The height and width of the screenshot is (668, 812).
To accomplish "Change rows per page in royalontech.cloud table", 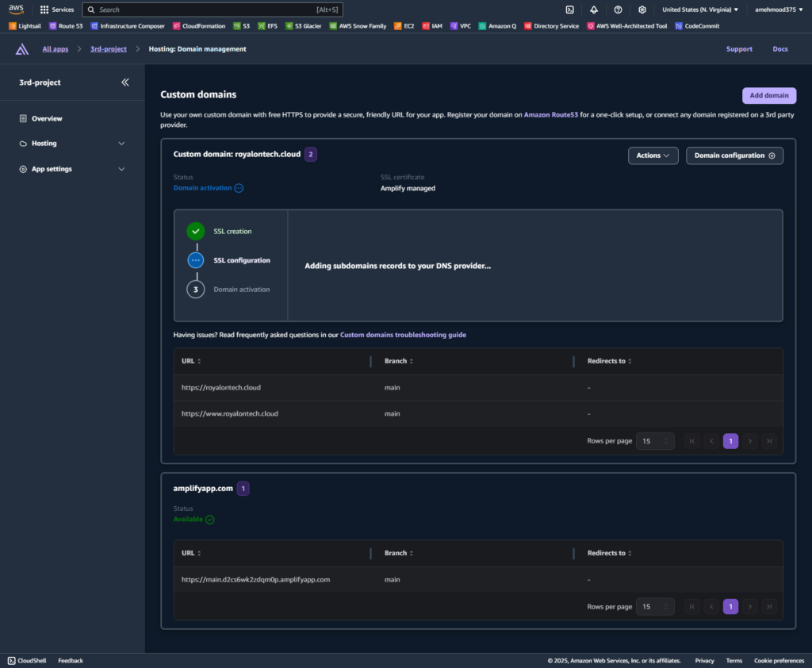I will pos(655,441).
